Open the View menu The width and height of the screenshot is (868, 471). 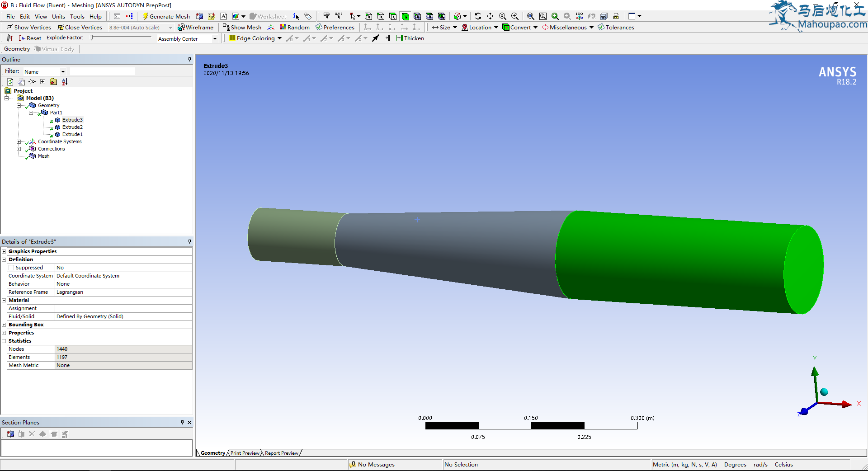[x=41, y=16]
